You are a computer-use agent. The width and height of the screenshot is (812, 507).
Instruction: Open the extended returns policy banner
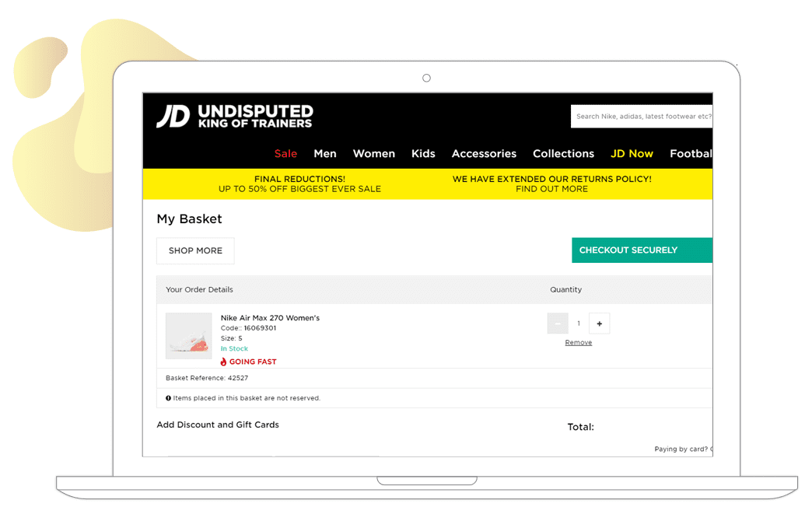(x=552, y=184)
